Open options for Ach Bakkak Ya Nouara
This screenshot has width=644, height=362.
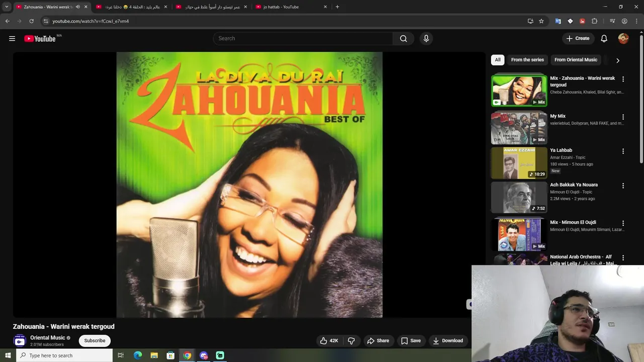click(623, 186)
